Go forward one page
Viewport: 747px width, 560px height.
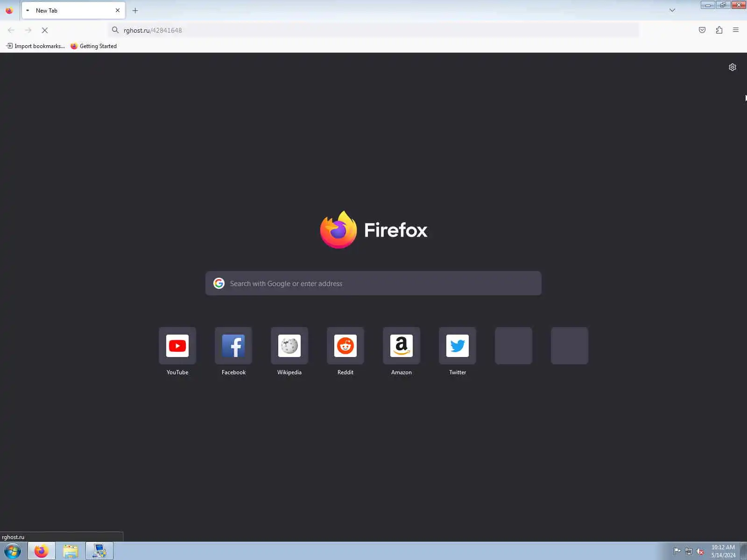[28, 30]
